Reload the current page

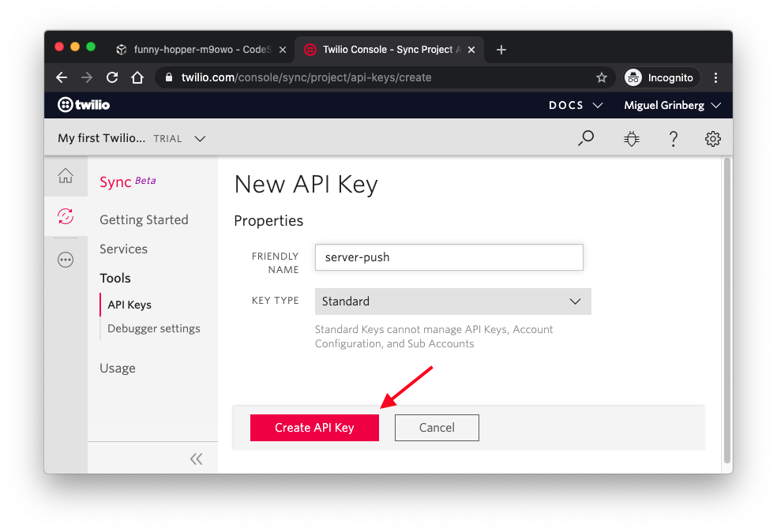click(x=112, y=77)
